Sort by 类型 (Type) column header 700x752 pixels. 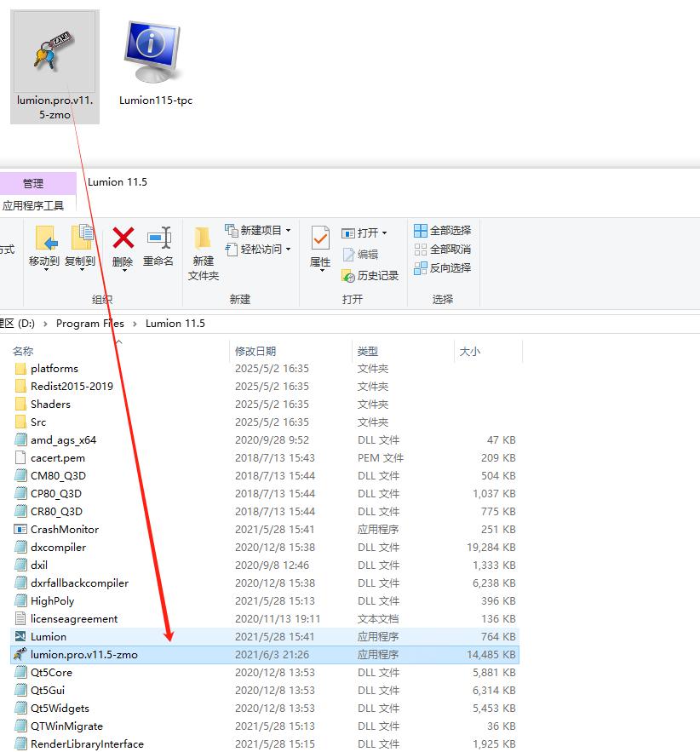368,352
